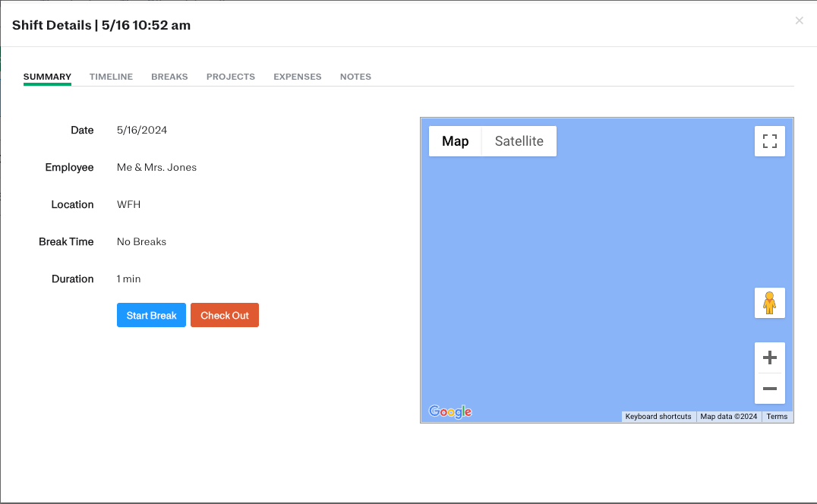The height and width of the screenshot is (504, 817).
Task: Select the Map view type
Action: coord(455,141)
